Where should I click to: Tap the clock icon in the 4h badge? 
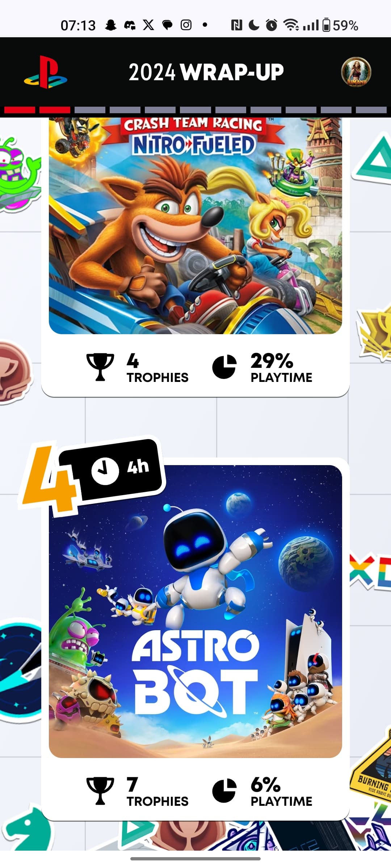pos(105,471)
